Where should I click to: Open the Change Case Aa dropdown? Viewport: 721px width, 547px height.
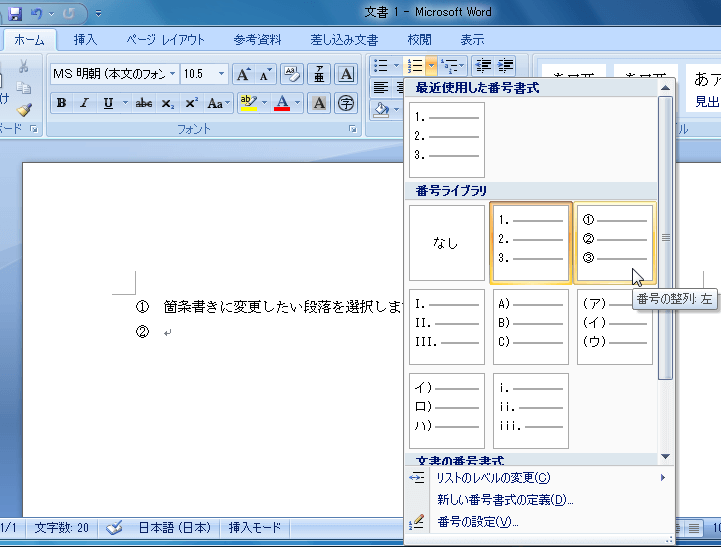[218, 103]
